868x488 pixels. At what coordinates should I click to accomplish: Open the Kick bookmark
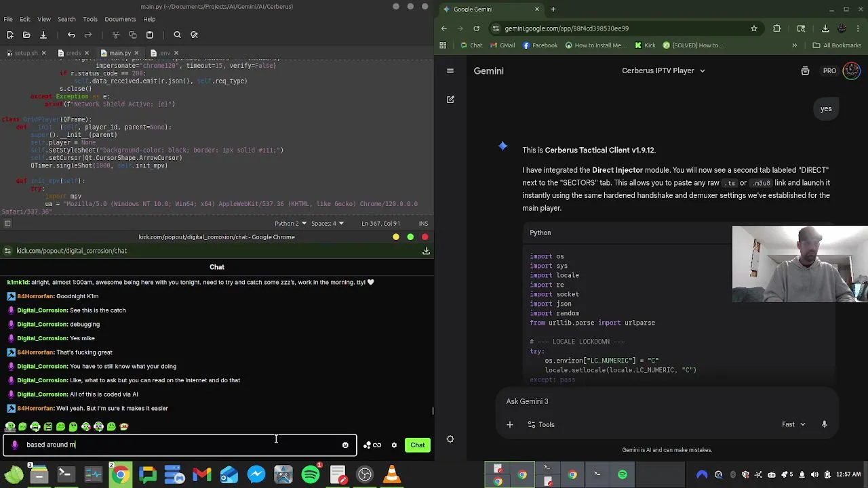[x=645, y=45]
